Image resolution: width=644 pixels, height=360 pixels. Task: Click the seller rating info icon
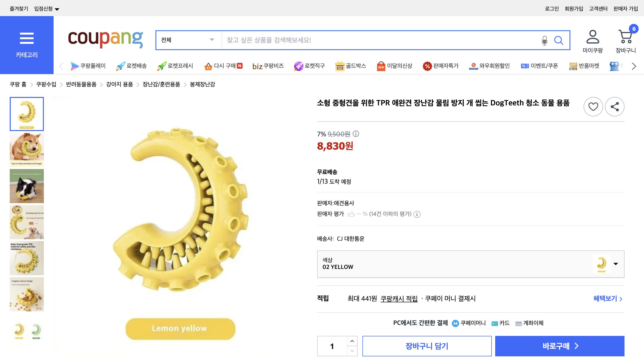(x=417, y=214)
